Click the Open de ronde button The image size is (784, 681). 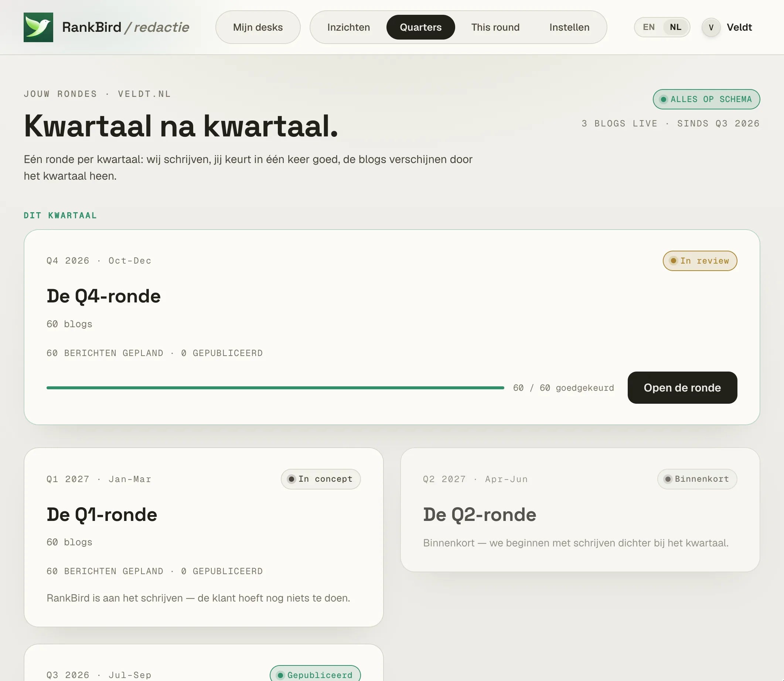pos(682,387)
